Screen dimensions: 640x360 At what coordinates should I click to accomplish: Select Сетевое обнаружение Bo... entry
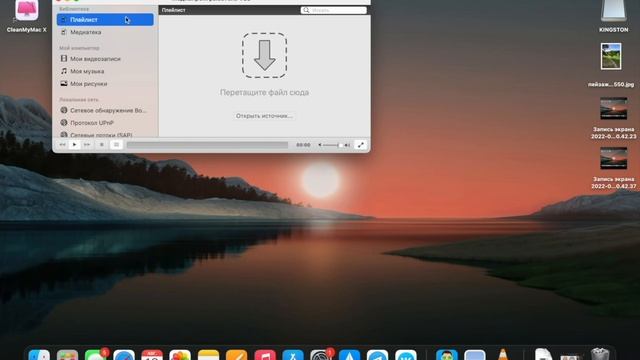tap(108, 111)
